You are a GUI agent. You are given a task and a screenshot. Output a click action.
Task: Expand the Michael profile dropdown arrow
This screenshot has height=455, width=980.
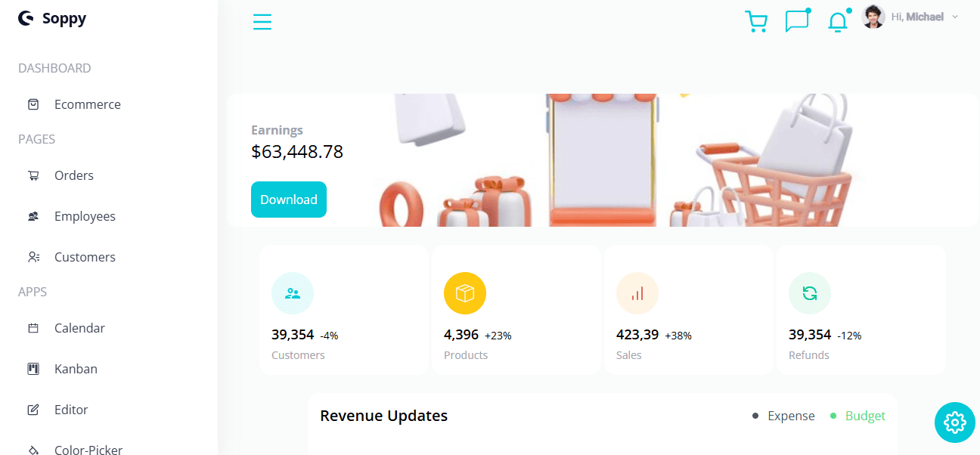pyautogui.click(x=955, y=17)
